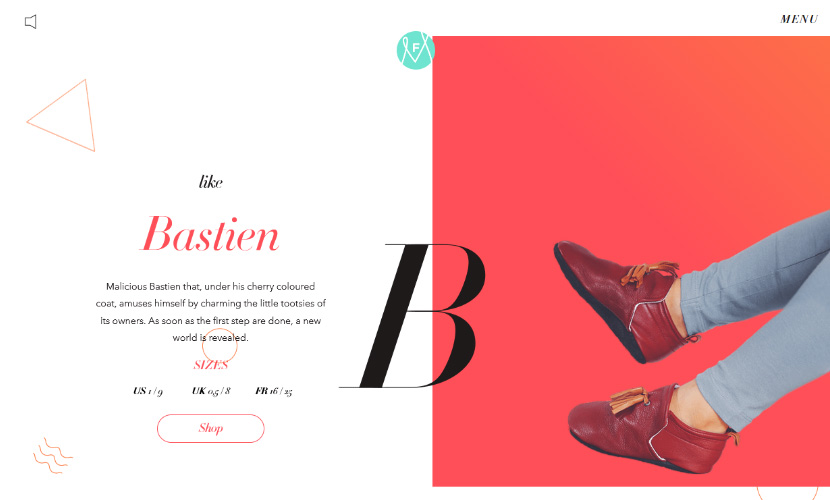Click the Bastien product title
The width and height of the screenshot is (830, 500).
[210, 233]
